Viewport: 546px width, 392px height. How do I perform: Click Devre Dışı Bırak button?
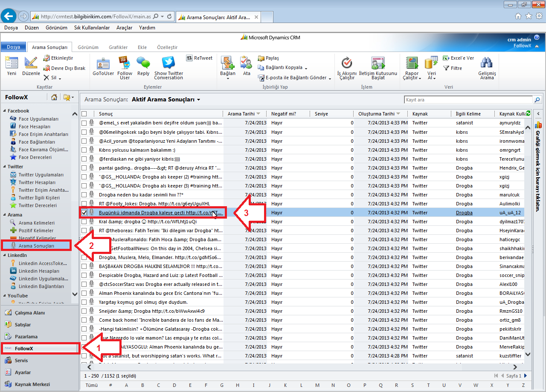64,68
